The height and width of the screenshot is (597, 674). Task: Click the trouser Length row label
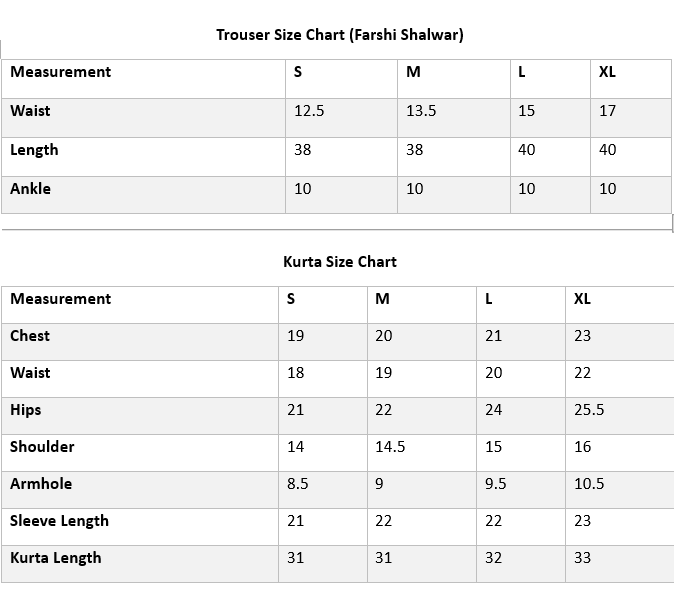(35, 150)
